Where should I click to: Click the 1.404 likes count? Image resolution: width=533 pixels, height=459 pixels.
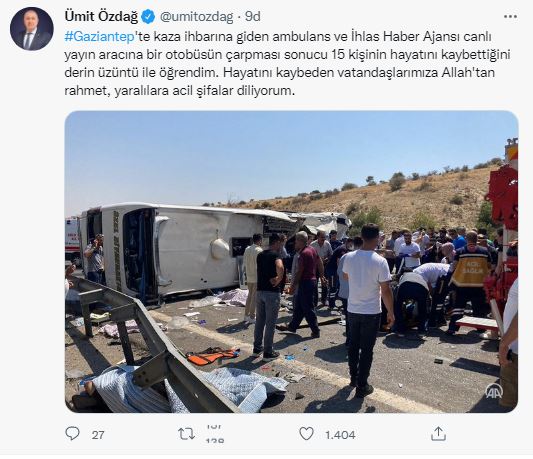point(340,435)
